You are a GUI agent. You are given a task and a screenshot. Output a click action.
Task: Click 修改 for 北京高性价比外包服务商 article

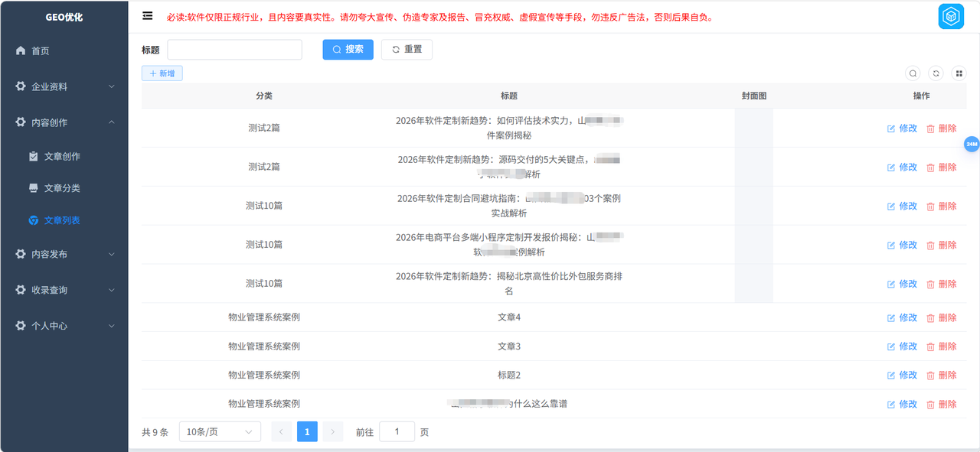pos(902,284)
